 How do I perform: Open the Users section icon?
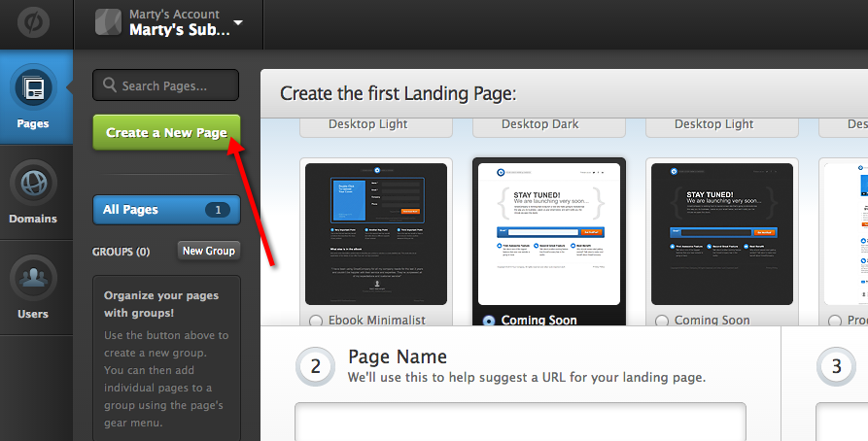[x=35, y=279]
